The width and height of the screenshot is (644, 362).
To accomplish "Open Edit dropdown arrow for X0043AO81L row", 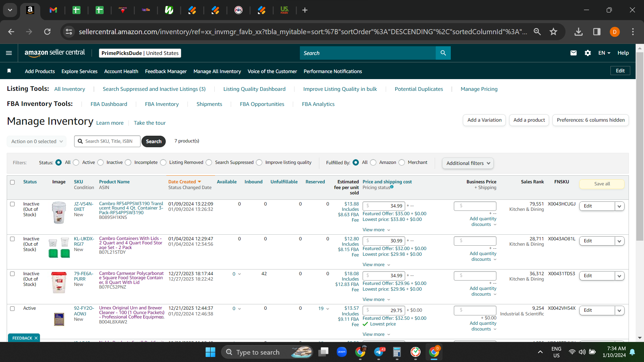I will click(x=620, y=241).
